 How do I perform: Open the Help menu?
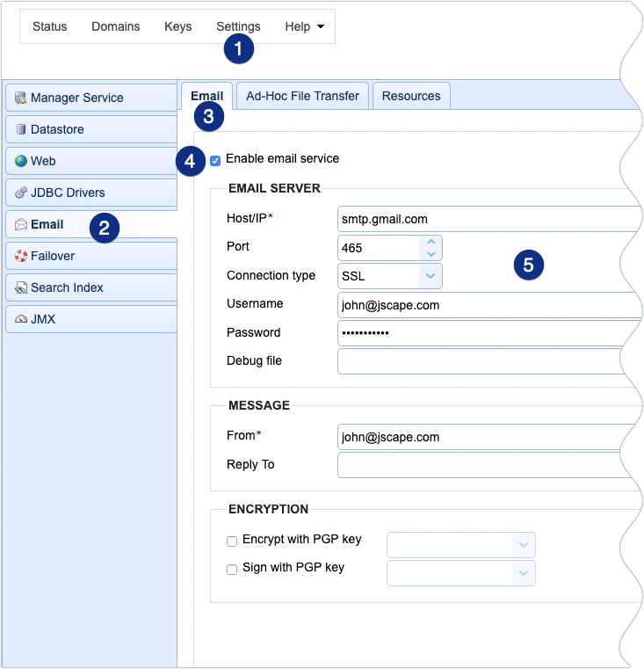click(x=304, y=26)
